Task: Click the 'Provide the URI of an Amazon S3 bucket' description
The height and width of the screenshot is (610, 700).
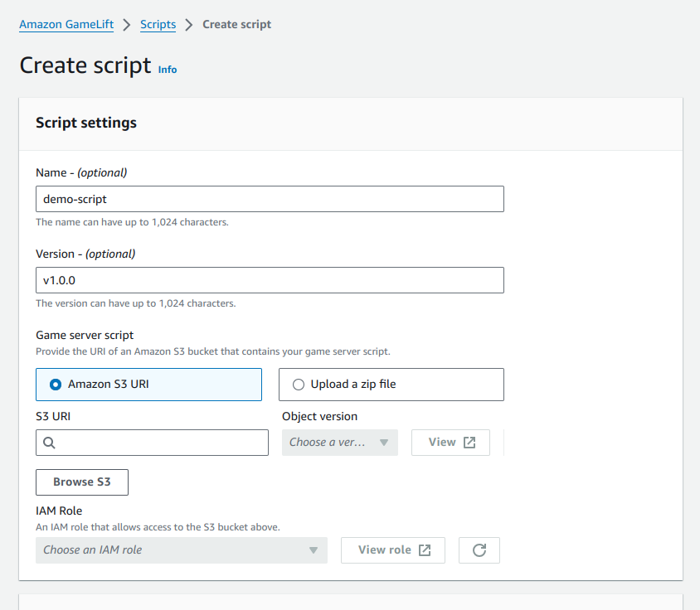Action: click(213, 351)
